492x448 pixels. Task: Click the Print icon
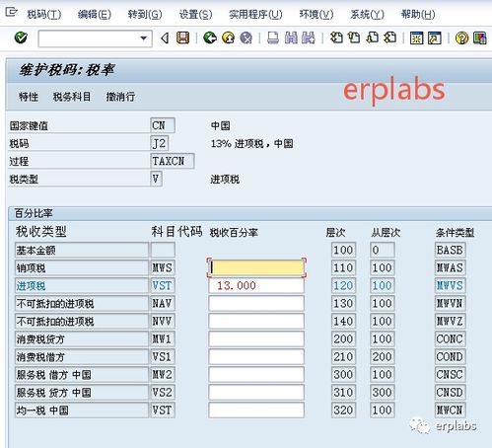coord(273,37)
